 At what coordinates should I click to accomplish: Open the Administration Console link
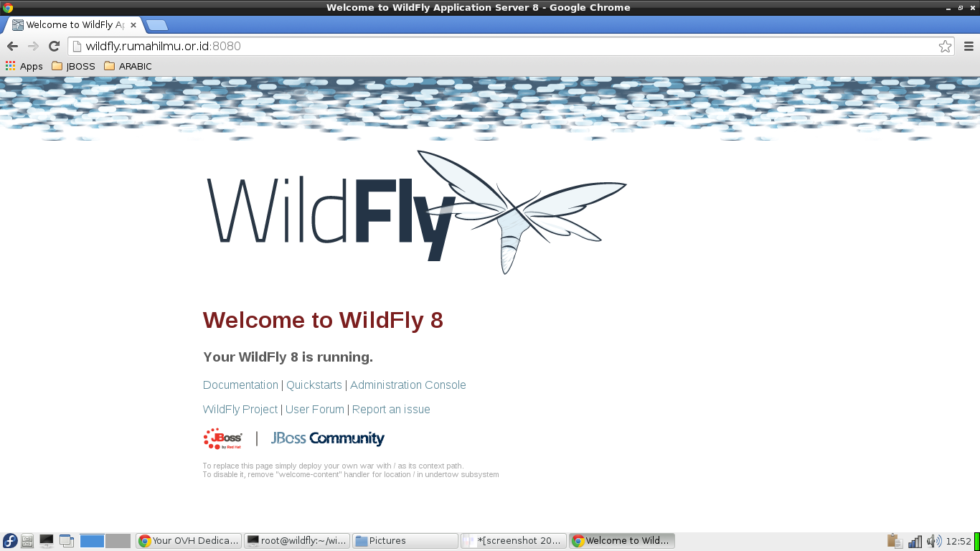(x=407, y=385)
